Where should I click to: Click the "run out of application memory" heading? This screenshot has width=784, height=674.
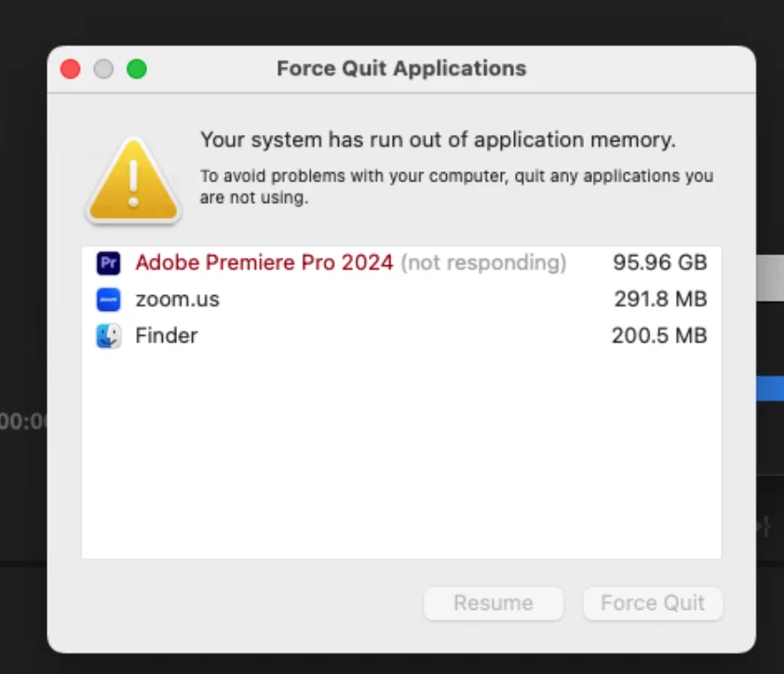[x=438, y=140]
